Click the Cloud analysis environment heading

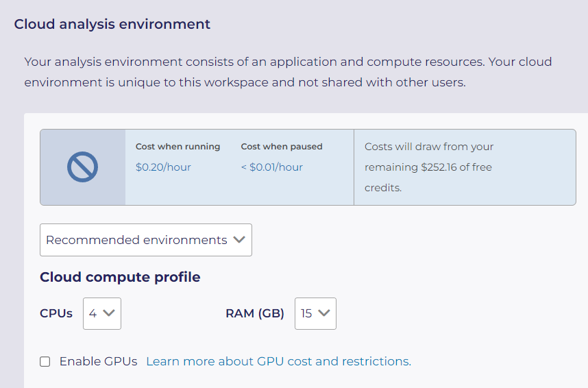112,24
